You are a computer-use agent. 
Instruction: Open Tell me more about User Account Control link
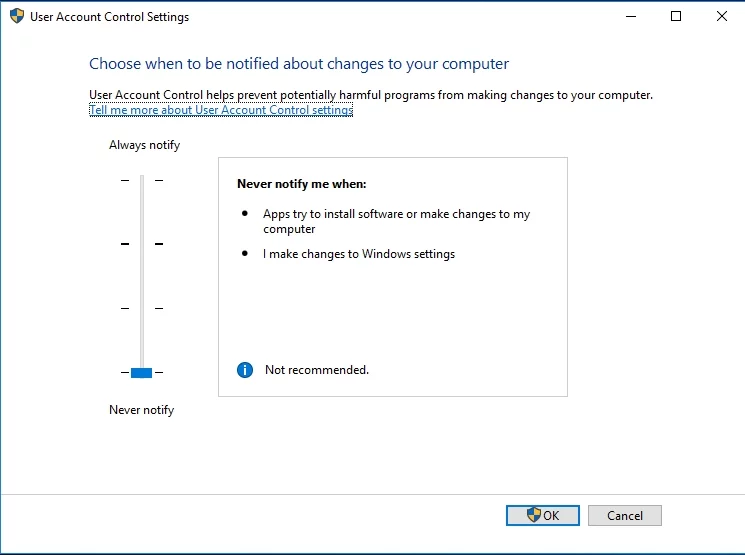220,110
